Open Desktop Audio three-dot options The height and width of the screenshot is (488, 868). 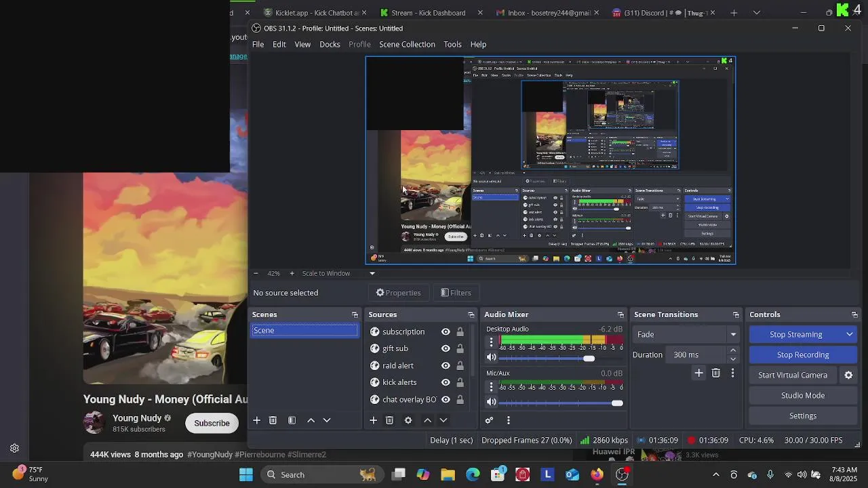point(492,342)
